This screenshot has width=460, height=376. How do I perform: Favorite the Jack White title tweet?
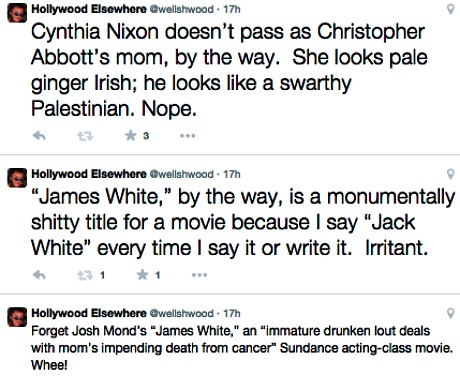(x=143, y=275)
